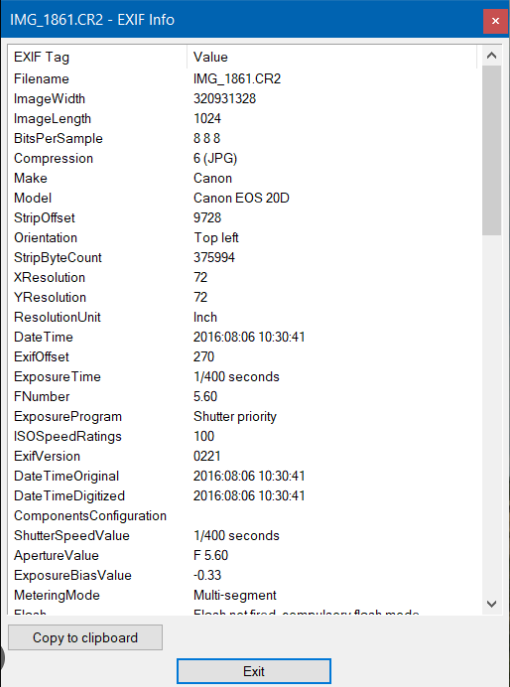This screenshot has width=510, height=687.
Task: Select the Filename row
Action: pyautogui.click(x=243, y=79)
